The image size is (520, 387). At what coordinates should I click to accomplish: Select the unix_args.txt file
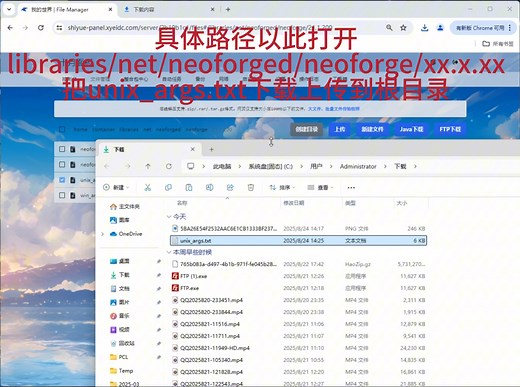[298, 240]
